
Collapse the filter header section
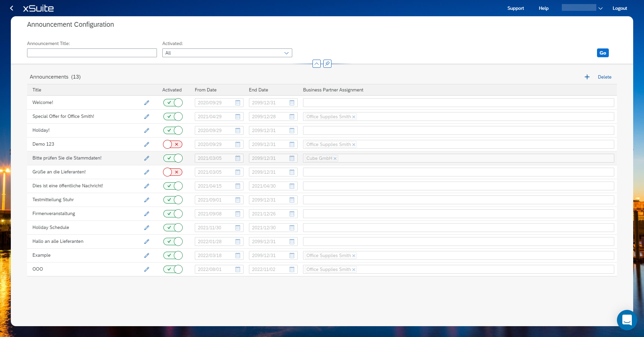tap(317, 64)
